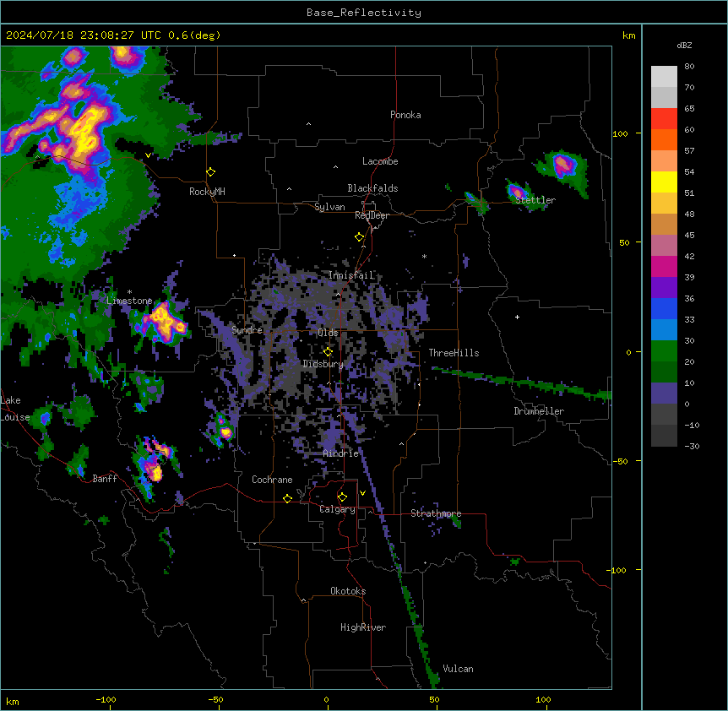The height and width of the screenshot is (711, 728).
Task: Click the Okotoks label
Action: point(348,591)
